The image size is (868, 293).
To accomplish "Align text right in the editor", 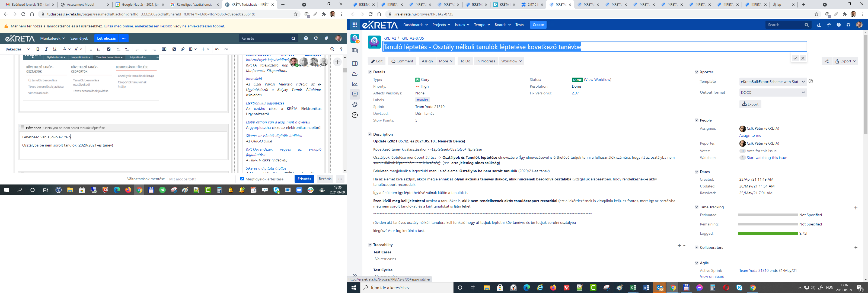I will pos(154,49).
